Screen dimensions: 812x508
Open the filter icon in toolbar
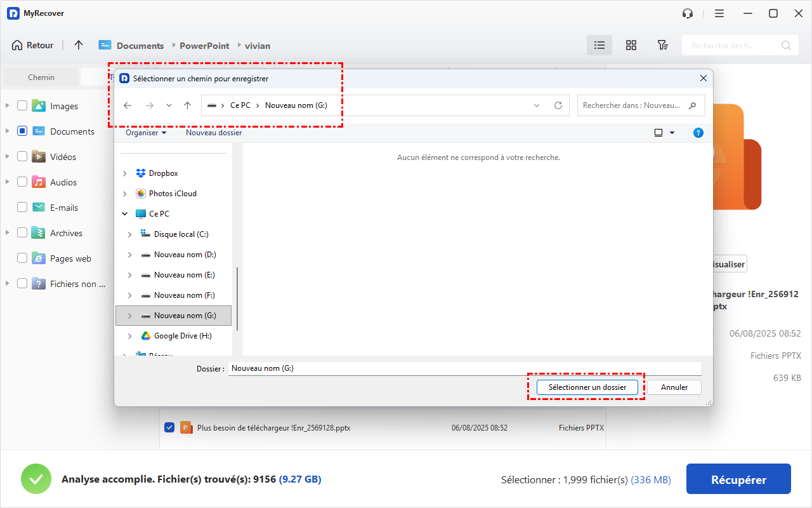pyautogui.click(x=662, y=45)
